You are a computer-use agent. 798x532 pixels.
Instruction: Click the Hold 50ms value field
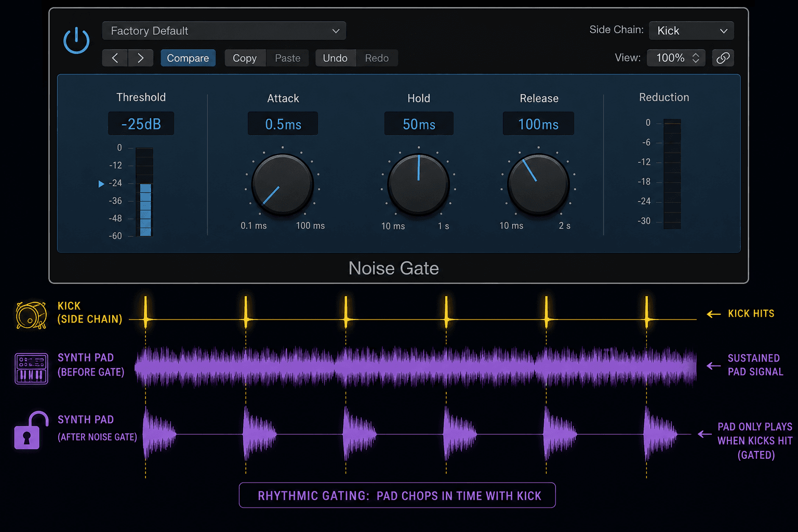419,124
